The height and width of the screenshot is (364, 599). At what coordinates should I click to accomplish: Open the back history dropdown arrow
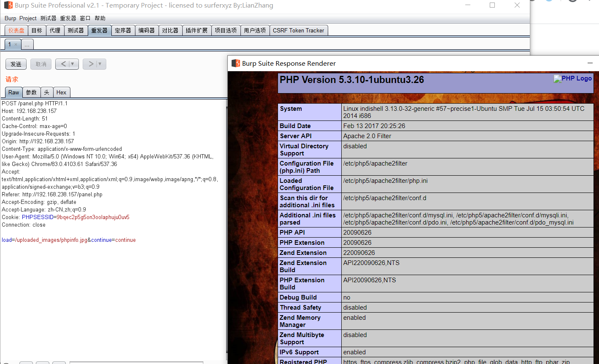tap(73, 64)
